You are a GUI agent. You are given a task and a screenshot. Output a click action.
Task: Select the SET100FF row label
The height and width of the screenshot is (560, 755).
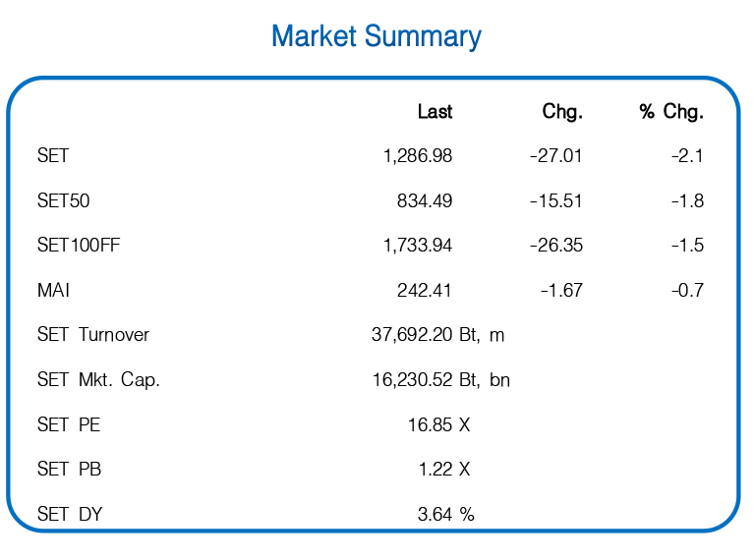(79, 246)
